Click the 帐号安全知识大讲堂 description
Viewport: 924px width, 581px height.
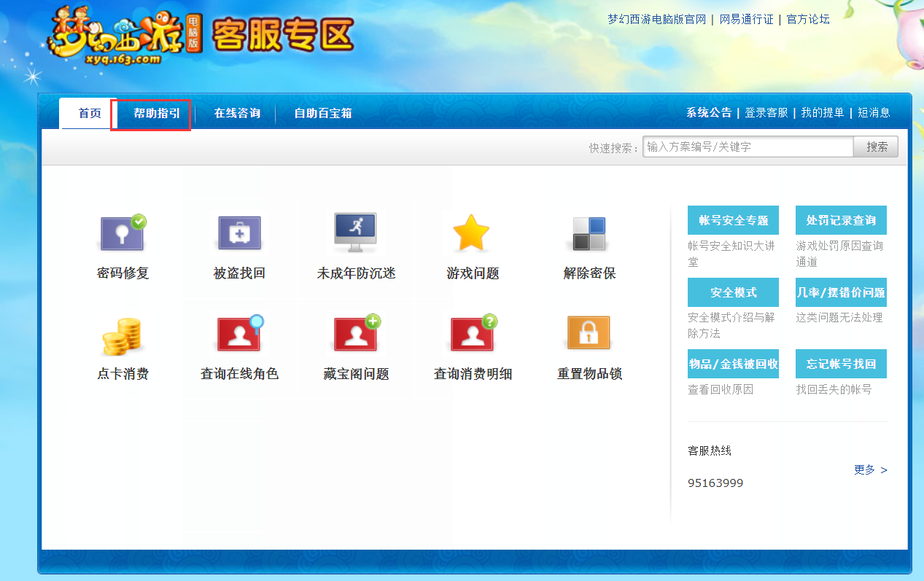pyautogui.click(x=731, y=254)
